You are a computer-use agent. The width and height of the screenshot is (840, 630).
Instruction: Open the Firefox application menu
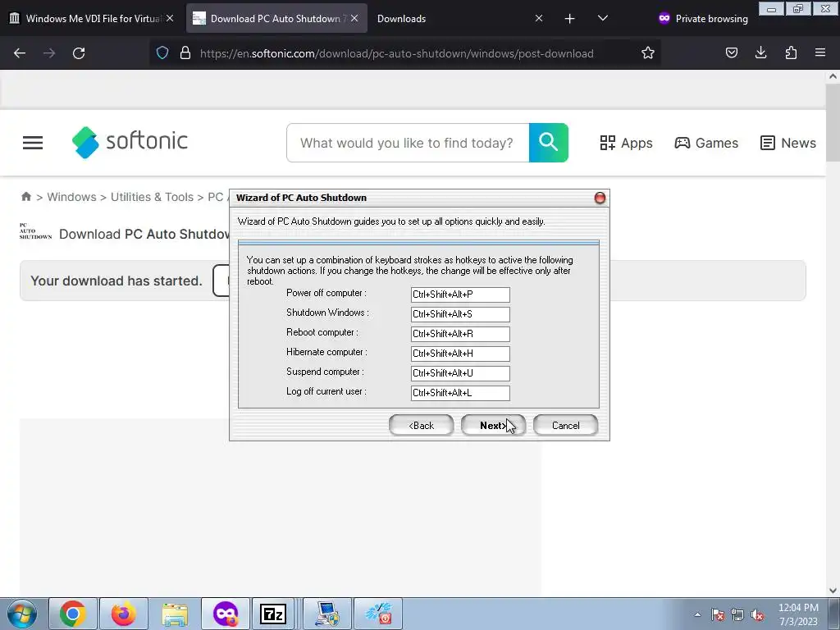click(x=820, y=52)
